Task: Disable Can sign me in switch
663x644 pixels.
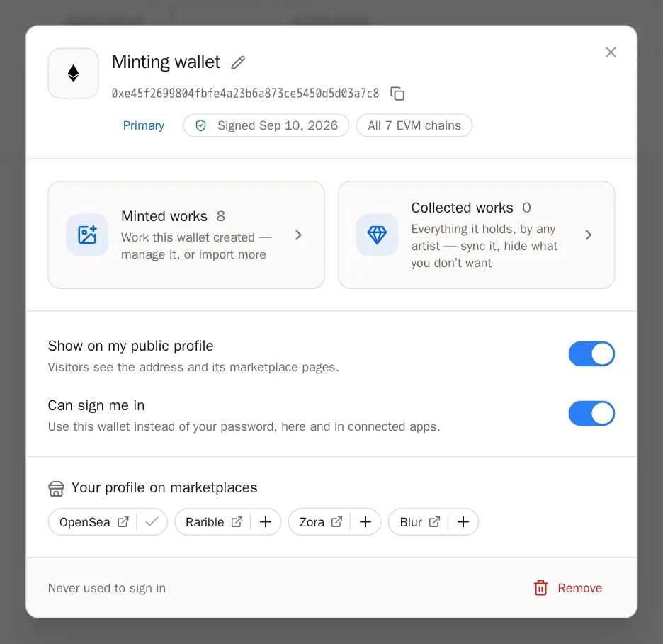Action: 591,413
